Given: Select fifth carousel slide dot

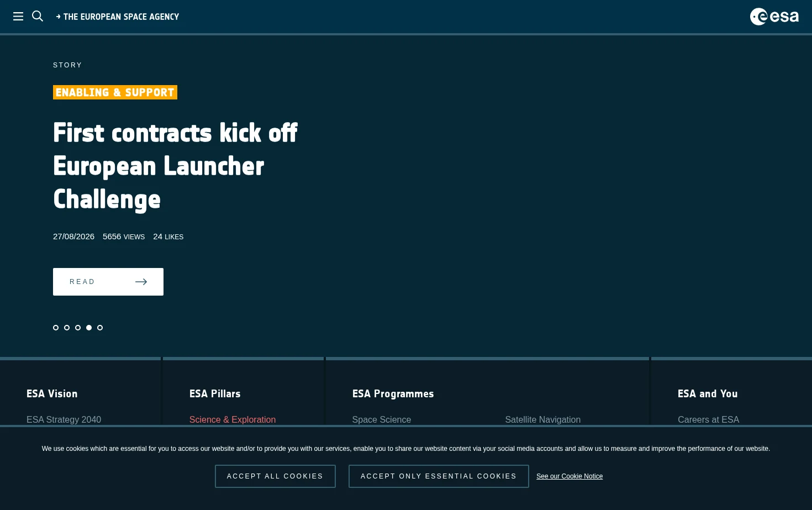Looking at the screenshot, I should [100, 328].
